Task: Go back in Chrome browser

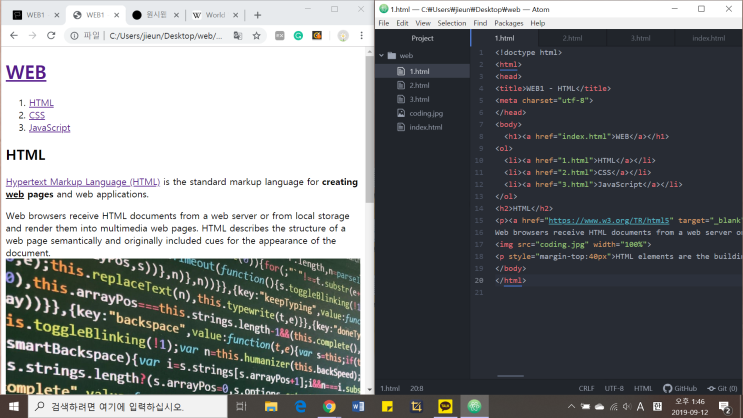Action: tap(14, 36)
